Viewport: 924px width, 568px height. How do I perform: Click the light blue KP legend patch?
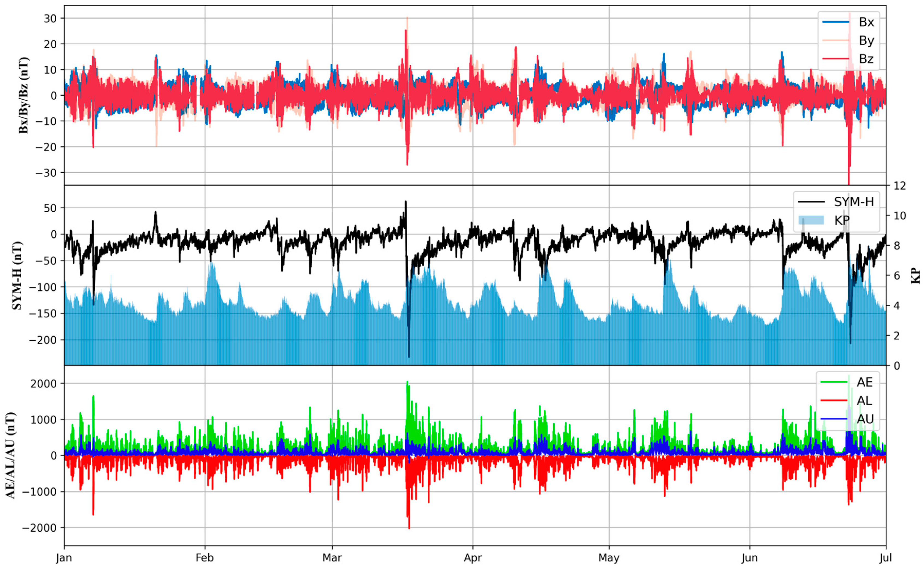tap(811, 220)
